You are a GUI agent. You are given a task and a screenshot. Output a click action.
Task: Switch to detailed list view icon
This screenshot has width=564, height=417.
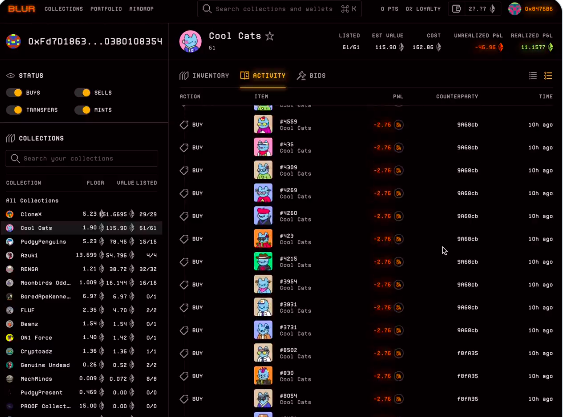pos(548,76)
